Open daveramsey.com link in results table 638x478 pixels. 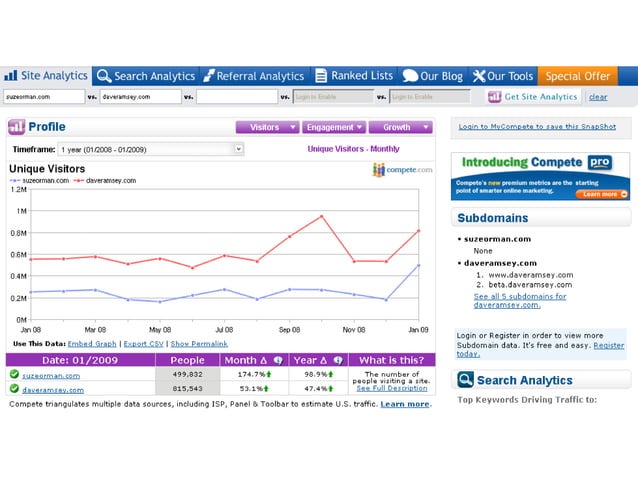(53, 390)
